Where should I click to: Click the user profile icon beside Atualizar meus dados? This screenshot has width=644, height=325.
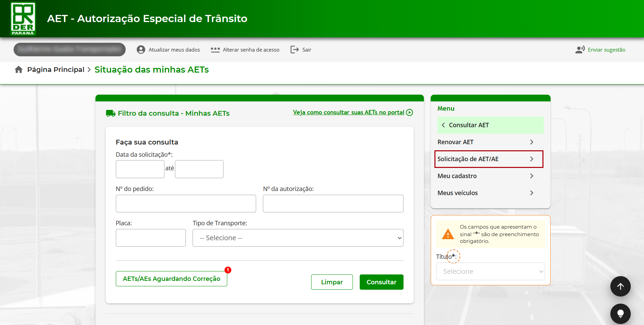141,50
